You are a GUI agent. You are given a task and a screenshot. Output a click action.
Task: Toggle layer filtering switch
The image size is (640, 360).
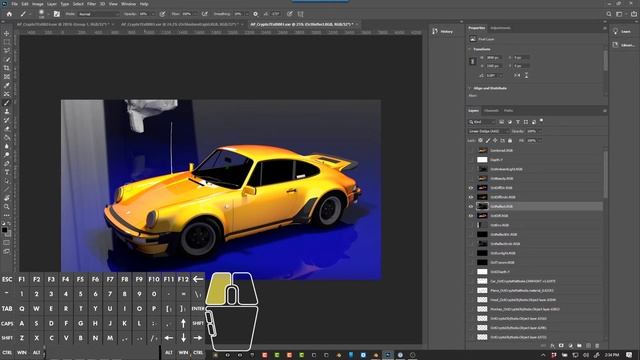pyautogui.click(x=541, y=121)
